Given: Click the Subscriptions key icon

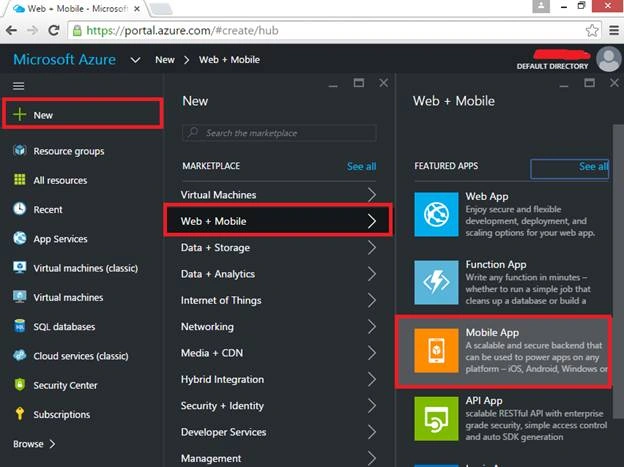Looking at the screenshot, I should click(x=20, y=414).
